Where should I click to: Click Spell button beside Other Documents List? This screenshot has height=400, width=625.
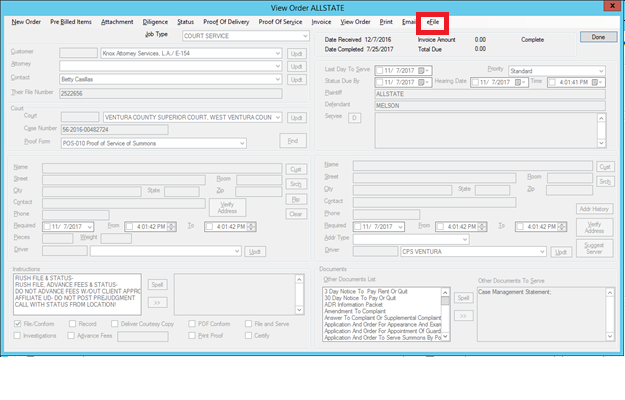(x=464, y=298)
